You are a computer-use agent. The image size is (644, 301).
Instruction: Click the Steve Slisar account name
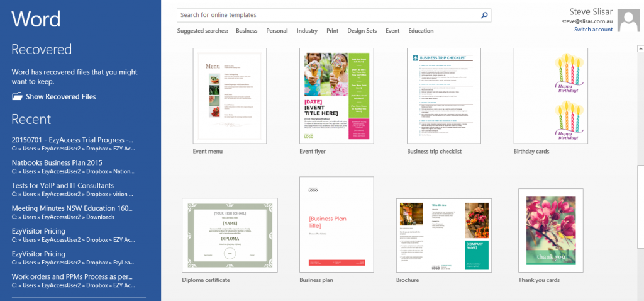point(591,12)
